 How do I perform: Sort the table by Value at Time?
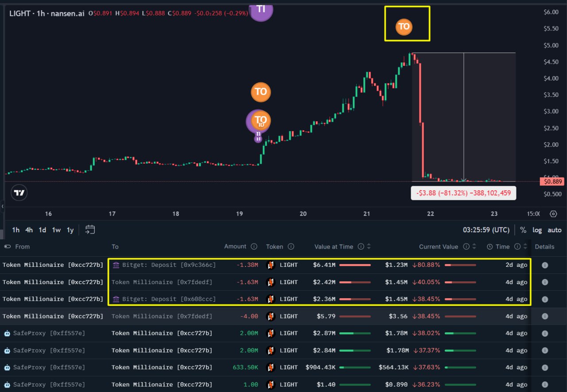369,246
